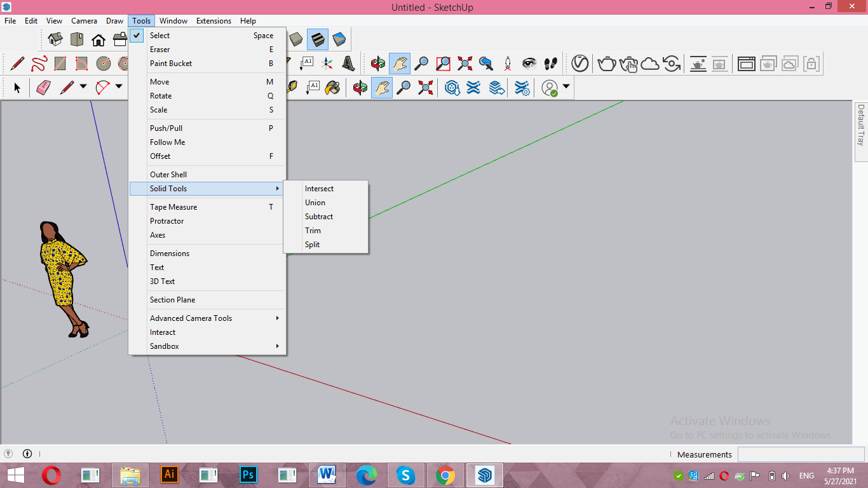
Task: Open the V-Ray Asset Editor icon
Action: pos(580,64)
